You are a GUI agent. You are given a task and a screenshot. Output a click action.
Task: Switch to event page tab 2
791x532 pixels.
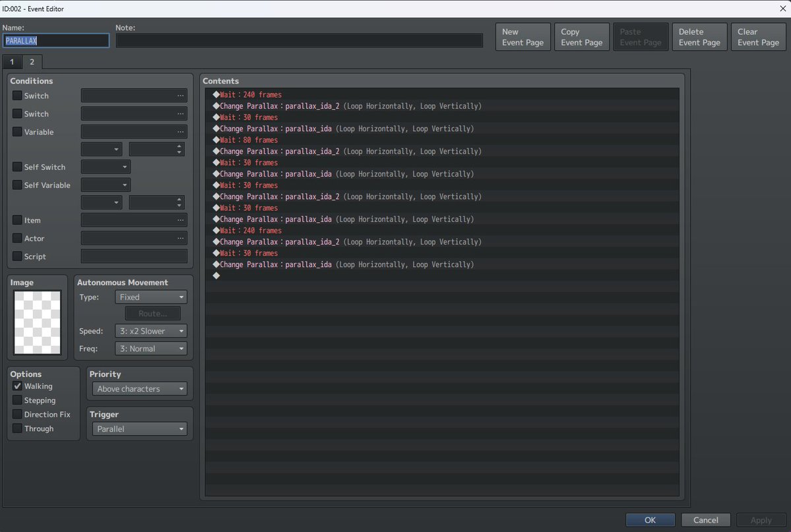pyautogui.click(x=32, y=61)
